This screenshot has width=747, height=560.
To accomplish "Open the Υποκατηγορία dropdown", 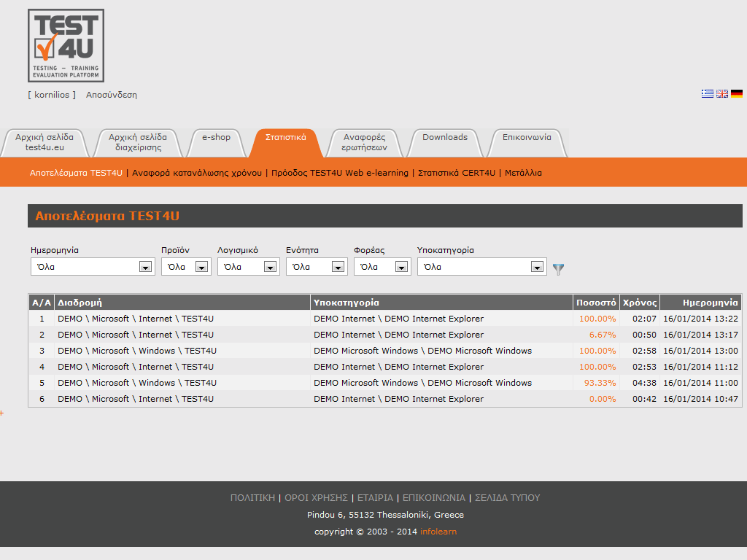I will click(x=482, y=267).
